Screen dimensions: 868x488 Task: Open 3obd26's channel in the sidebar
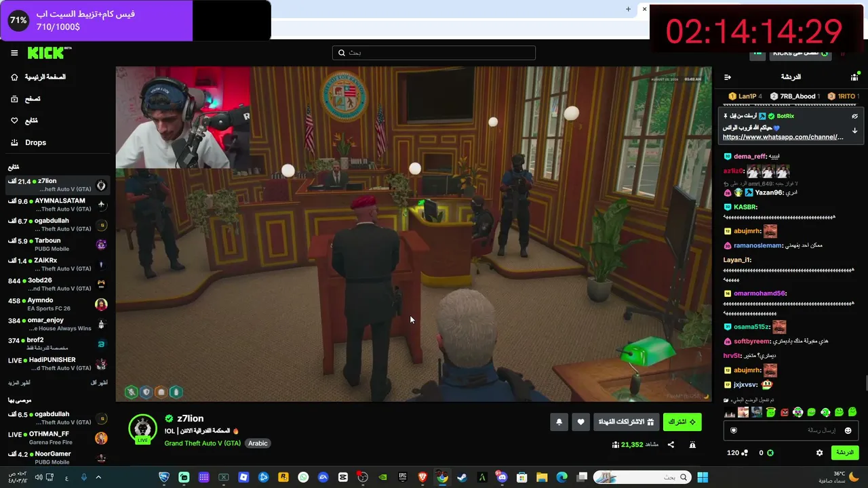58,284
